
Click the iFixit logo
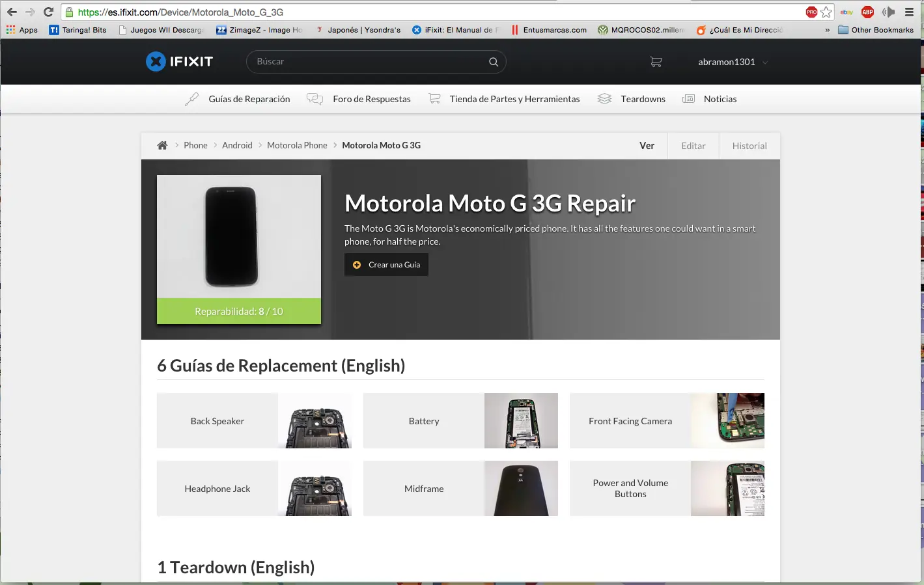tap(180, 61)
